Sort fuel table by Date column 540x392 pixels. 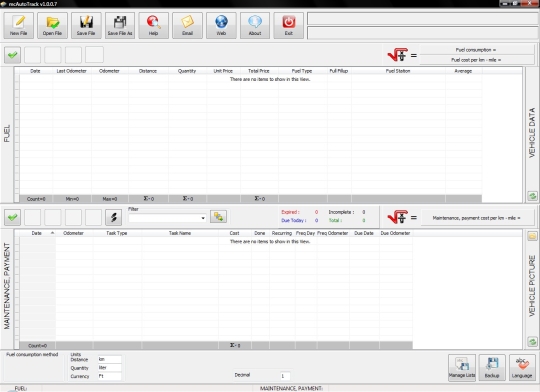point(35,71)
